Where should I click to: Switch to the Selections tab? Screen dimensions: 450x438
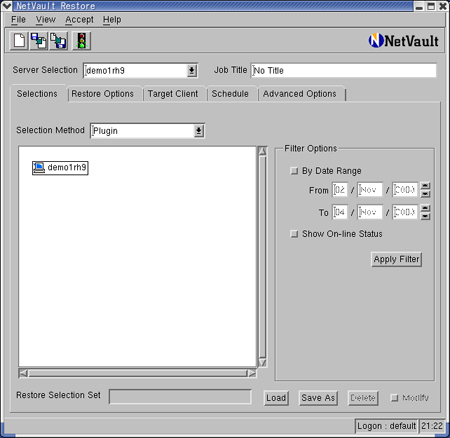37,94
